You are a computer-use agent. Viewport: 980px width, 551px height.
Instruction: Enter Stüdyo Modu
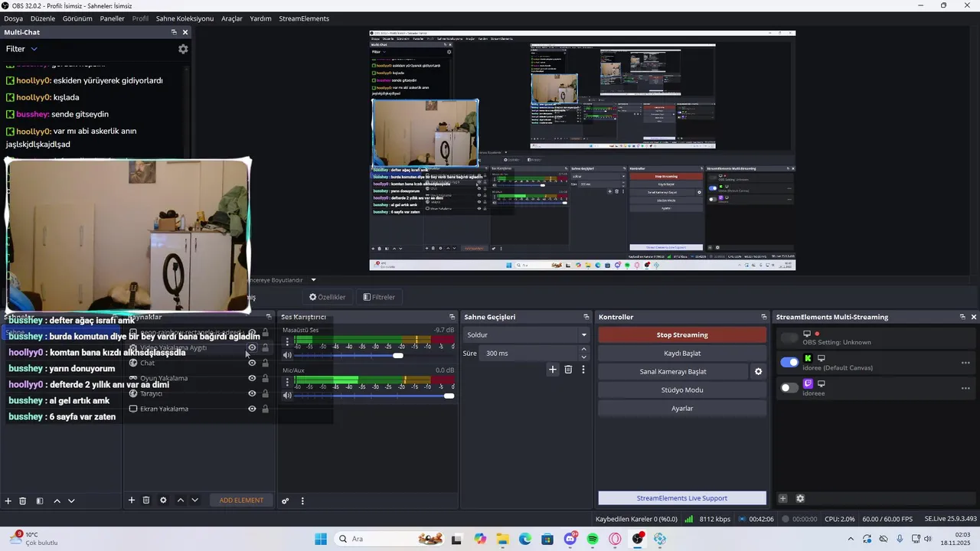pyautogui.click(x=682, y=390)
